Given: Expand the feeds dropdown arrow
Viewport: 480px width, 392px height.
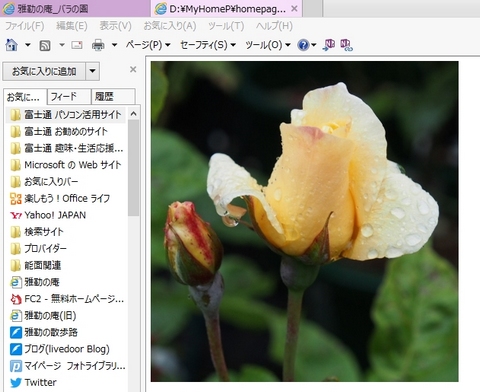Looking at the screenshot, I should 62,45.
